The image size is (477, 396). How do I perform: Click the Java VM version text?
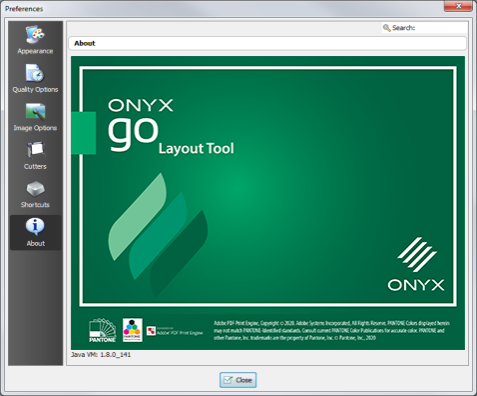pyautogui.click(x=101, y=355)
